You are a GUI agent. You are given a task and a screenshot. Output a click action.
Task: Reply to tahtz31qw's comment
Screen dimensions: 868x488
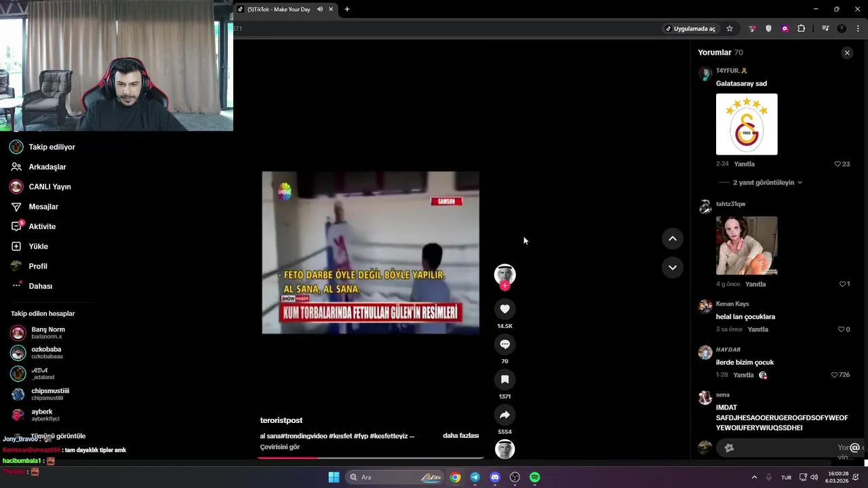(x=755, y=284)
